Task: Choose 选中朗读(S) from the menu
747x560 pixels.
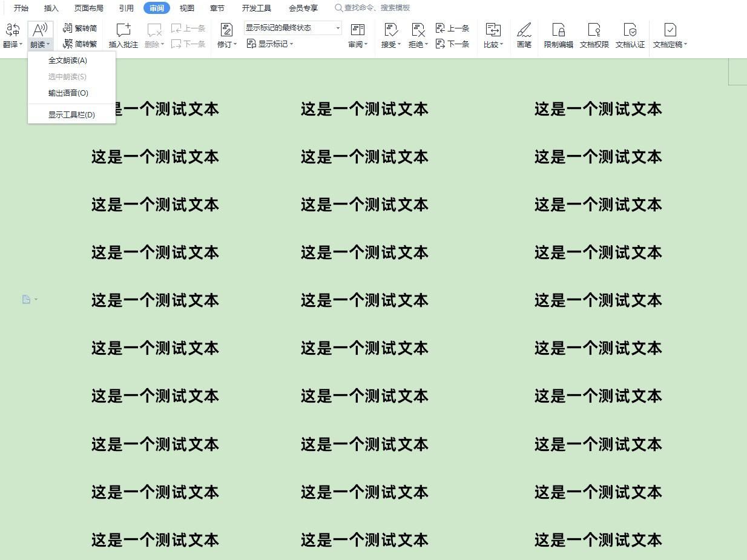Action: click(x=71, y=77)
